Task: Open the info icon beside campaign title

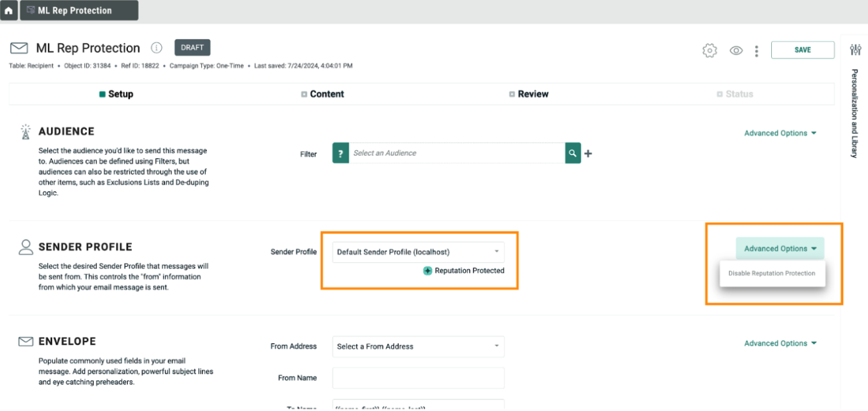Action: click(x=156, y=48)
